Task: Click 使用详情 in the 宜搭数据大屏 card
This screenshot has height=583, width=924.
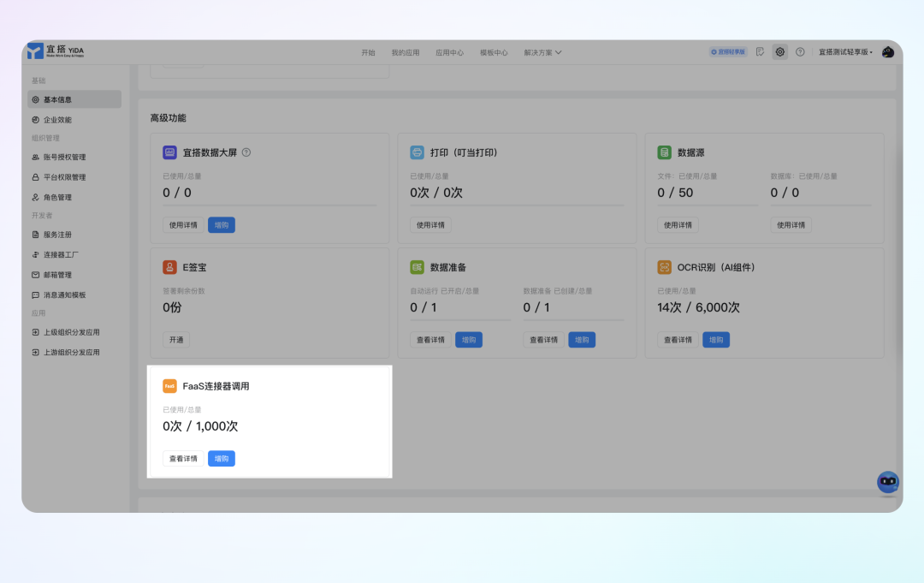Action: coord(183,225)
